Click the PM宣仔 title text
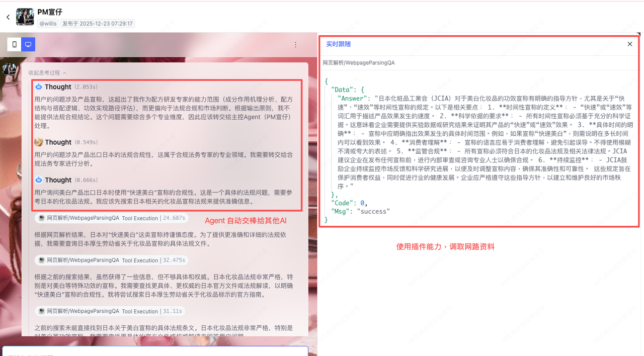Screen dimensions: 644x356 pos(50,12)
